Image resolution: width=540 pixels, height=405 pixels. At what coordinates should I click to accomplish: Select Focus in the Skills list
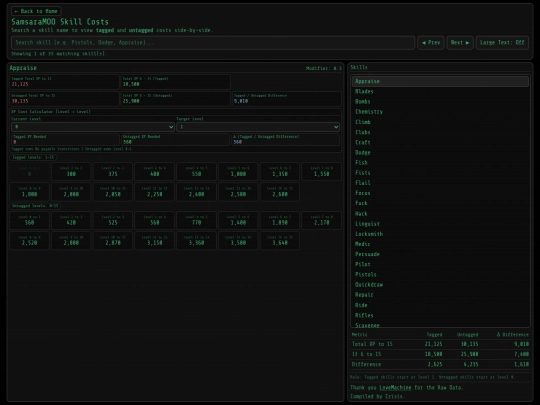440,193
